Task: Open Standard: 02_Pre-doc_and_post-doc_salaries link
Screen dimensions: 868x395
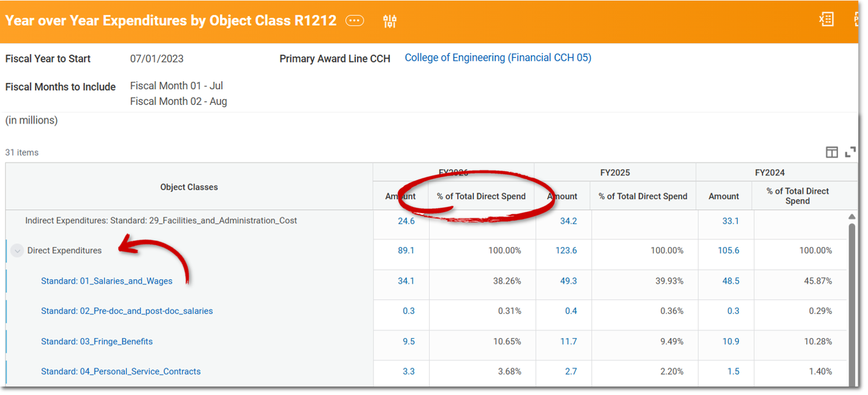Action: click(127, 311)
